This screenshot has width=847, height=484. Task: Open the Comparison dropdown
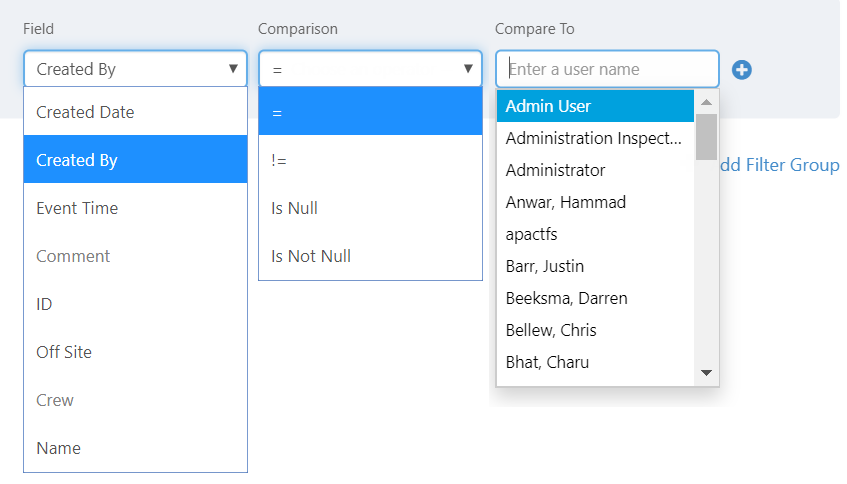tap(370, 69)
